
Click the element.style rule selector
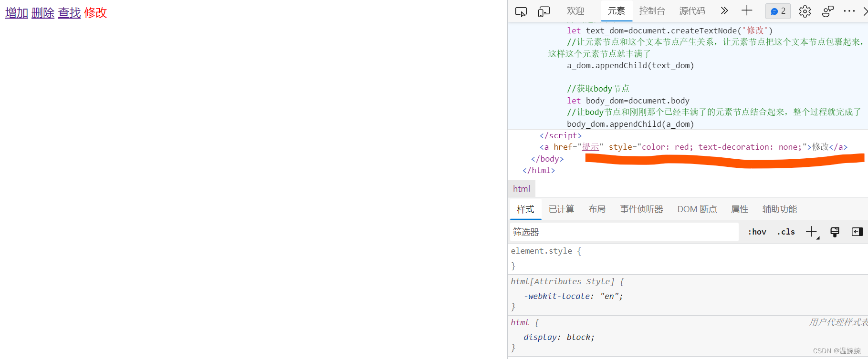tap(542, 251)
